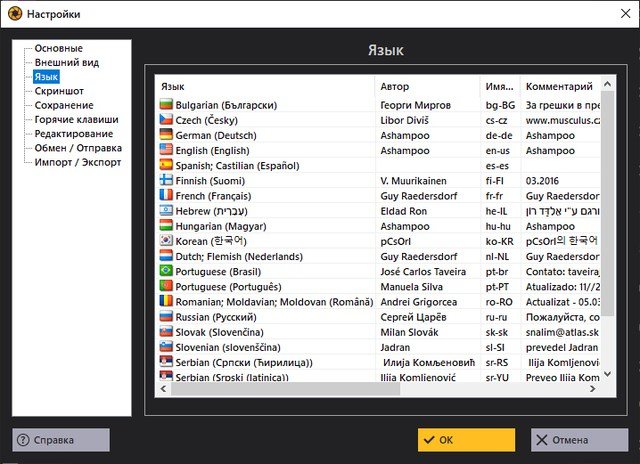The image size is (640, 464).
Task: Click the Korean flag icon
Action: point(166,240)
